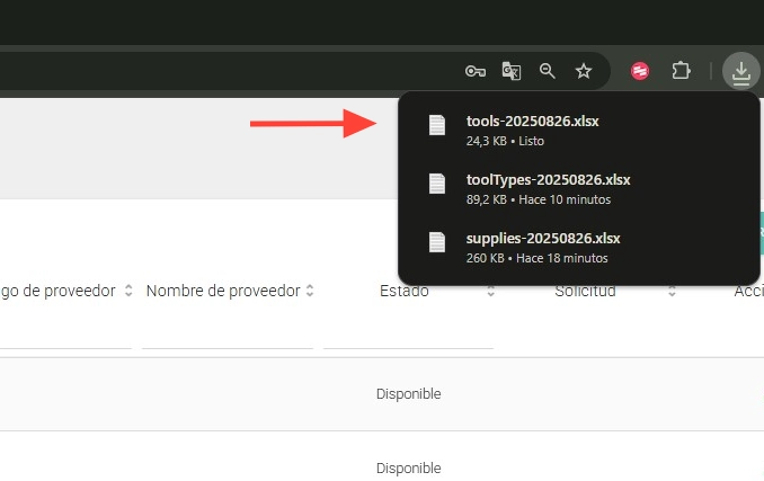Click the file icon beside supplies-20250826.xlsx
This screenshot has width=764, height=481.
pyautogui.click(x=437, y=242)
